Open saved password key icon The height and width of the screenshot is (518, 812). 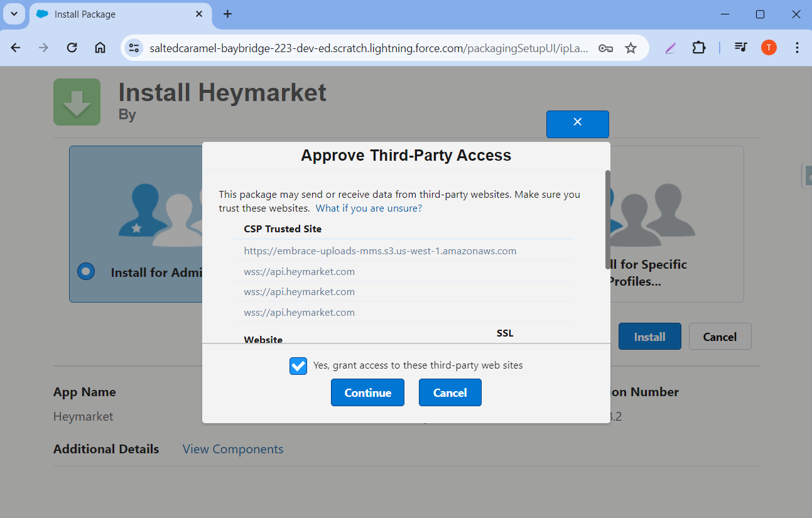[x=605, y=48]
